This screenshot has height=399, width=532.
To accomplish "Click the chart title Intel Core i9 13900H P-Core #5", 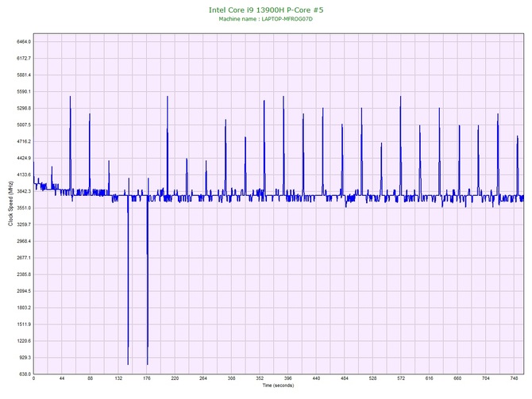I will coord(266,10).
